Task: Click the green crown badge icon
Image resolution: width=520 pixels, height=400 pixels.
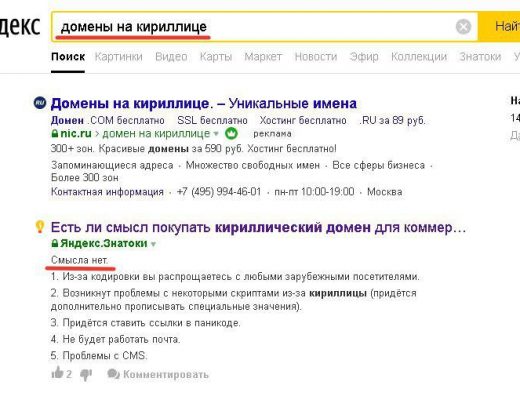Action: 231,134
